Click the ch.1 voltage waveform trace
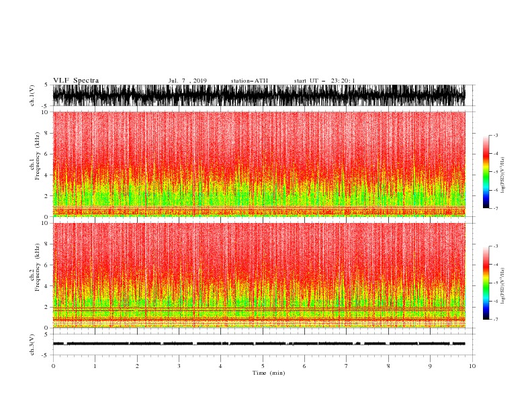This screenshot has width=532, height=411. (259, 95)
